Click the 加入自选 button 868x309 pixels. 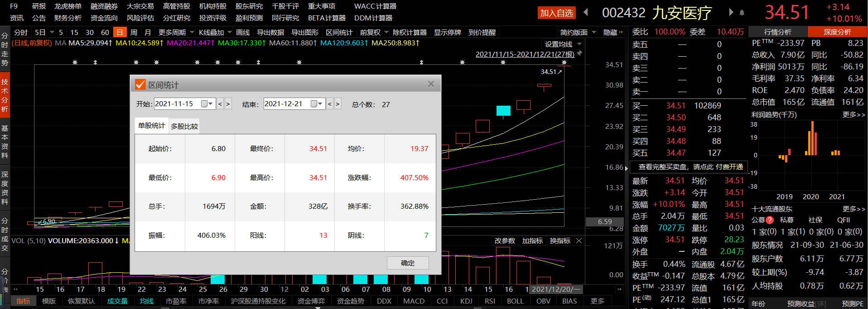(556, 13)
